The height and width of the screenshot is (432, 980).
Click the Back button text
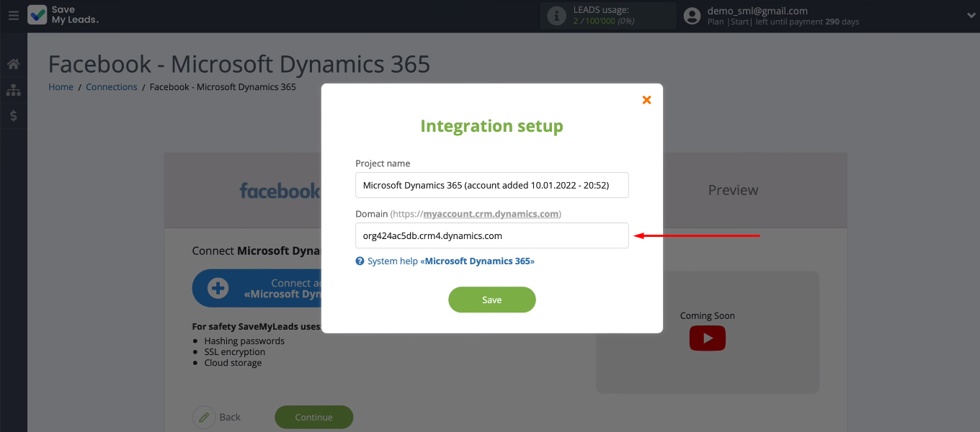[230, 417]
